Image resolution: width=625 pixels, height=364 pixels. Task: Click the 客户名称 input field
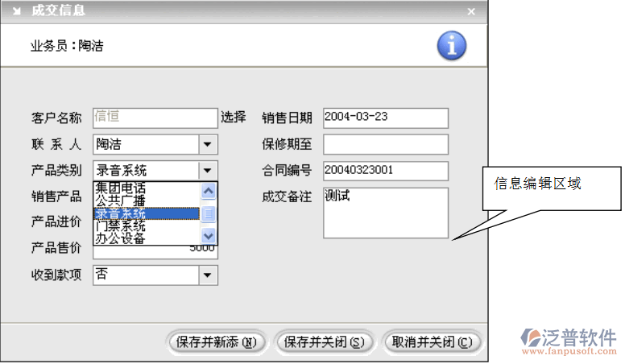click(155, 118)
